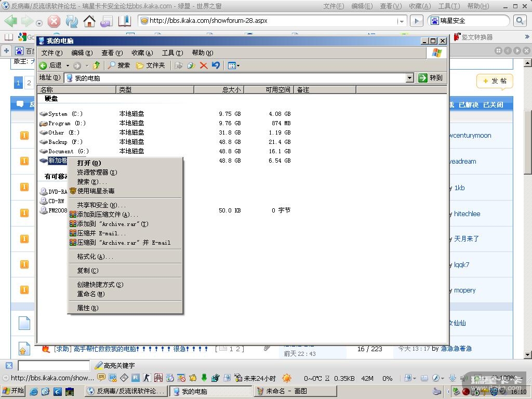Choose 重命名(M) in the context menu
Image resolution: width=532 pixels, height=399 pixels.
click(x=125, y=294)
